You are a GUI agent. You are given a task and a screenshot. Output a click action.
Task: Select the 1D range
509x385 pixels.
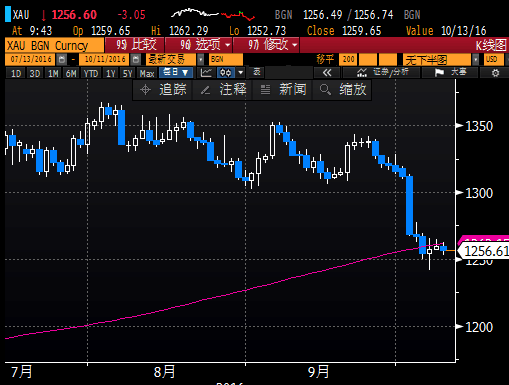[16, 73]
